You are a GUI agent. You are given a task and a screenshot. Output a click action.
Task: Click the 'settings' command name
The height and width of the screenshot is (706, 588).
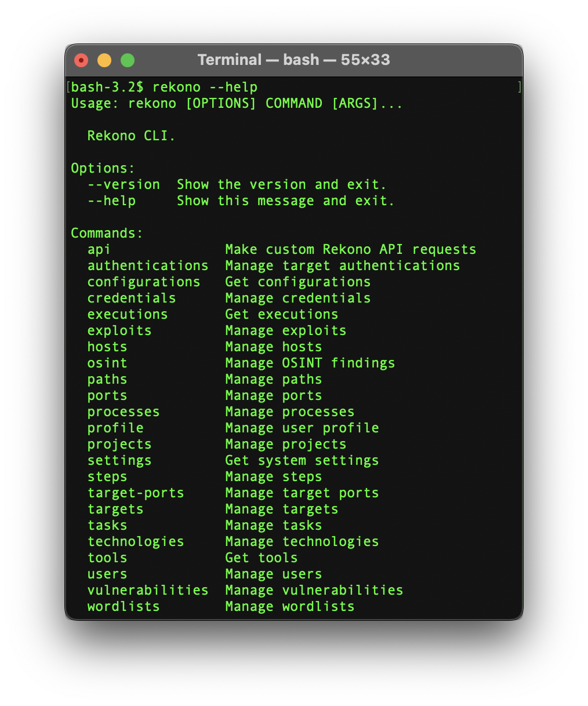click(x=119, y=461)
